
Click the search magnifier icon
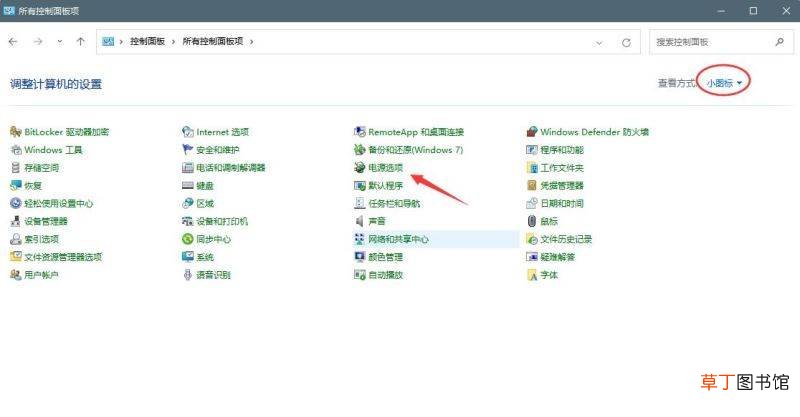(779, 42)
